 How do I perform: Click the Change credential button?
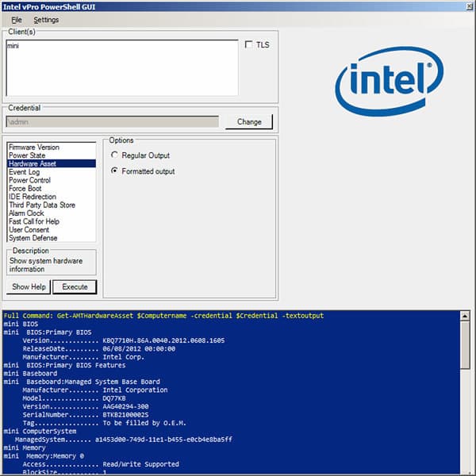(249, 121)
